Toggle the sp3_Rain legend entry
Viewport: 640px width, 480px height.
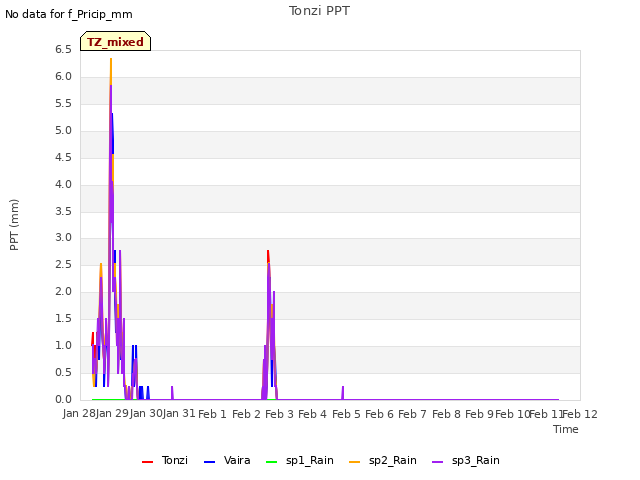coord(466,460)
